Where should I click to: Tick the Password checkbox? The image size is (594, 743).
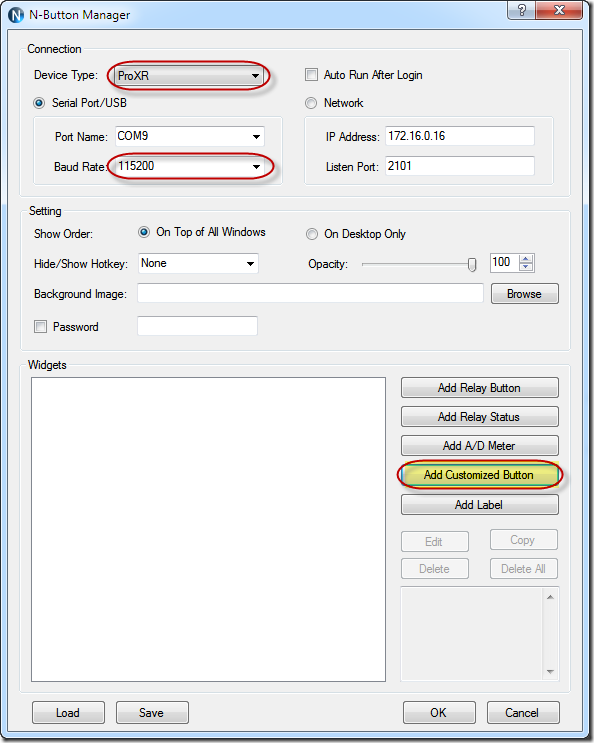[x=40, y=326]
